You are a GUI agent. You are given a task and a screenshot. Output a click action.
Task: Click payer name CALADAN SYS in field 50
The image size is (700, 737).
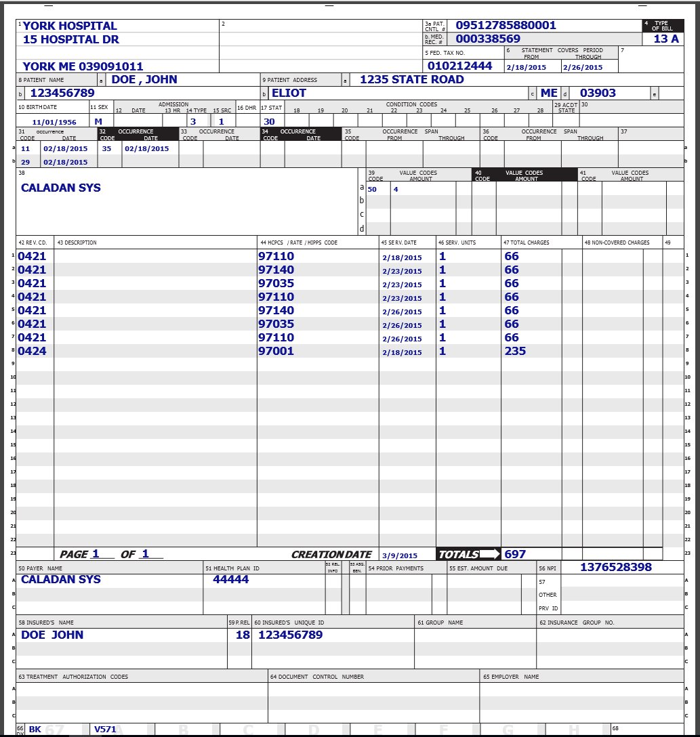point(60,580)
